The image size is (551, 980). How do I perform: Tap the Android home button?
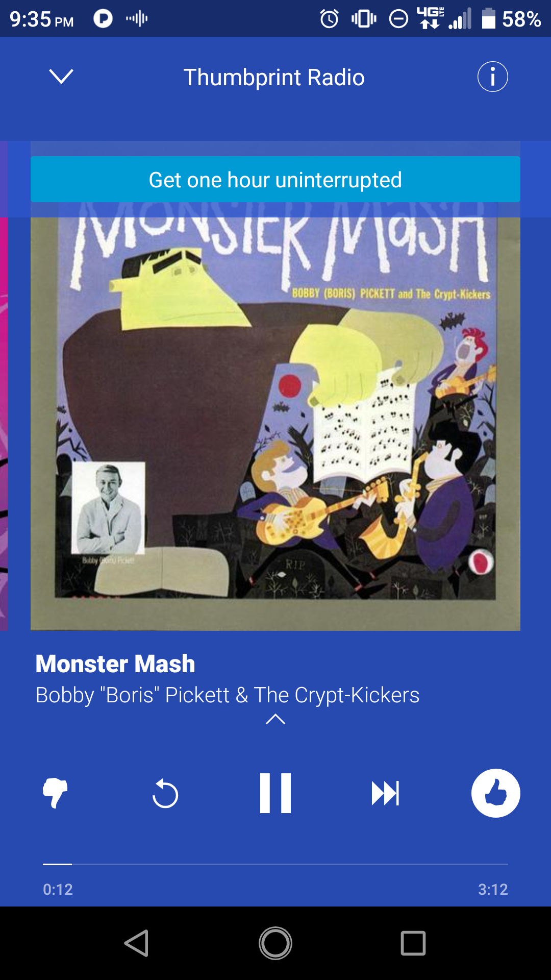(x=275, y=943)
